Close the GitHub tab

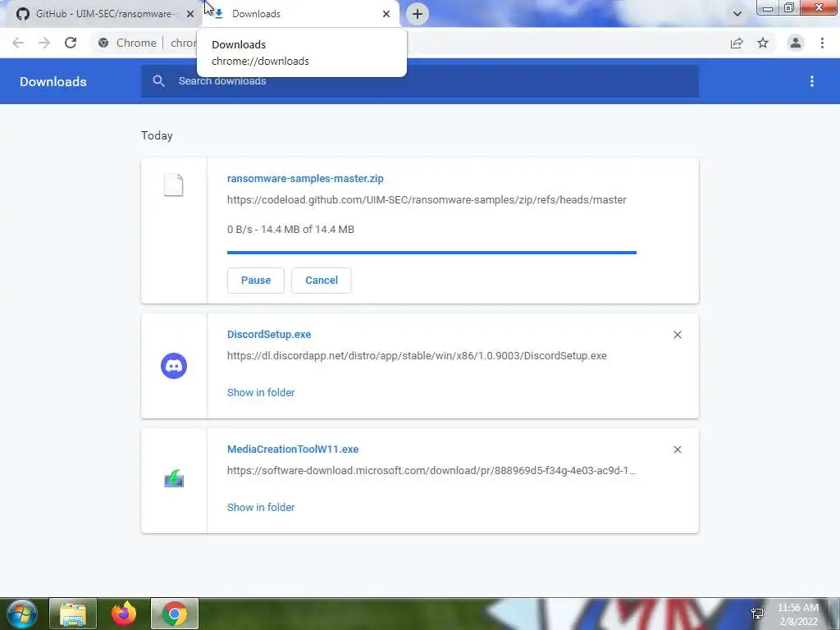(190, 14)
